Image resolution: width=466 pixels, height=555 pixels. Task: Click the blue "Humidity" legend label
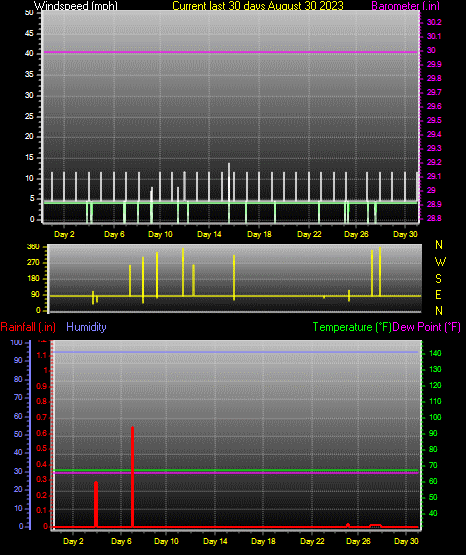point(86,327)
